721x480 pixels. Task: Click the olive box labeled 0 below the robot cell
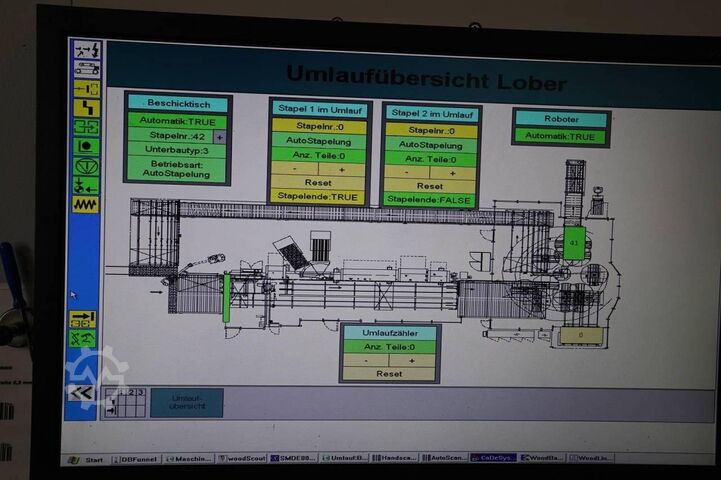coord(581,335)
